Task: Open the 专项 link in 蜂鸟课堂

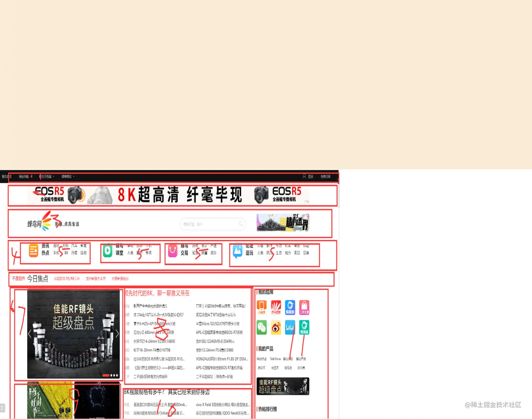Action: (148, 253)
